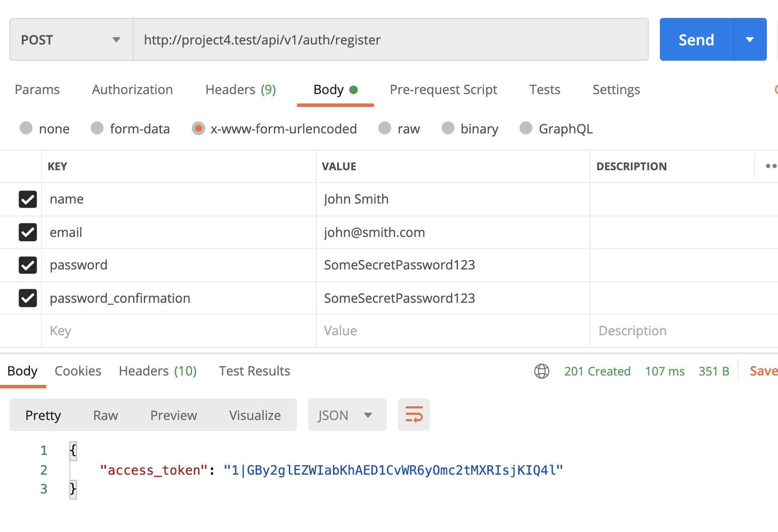Click the name key cell
Viewport: 778px width, 532px height.
[x=179, y=199]
